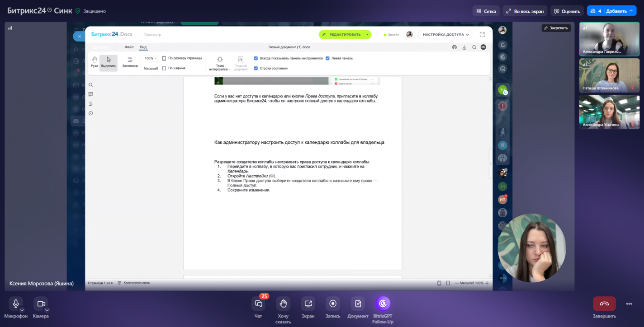This screenshot has width=644, height=327.
Task: Uncheck Левая панель checkbox
Action: pos(328,58)
